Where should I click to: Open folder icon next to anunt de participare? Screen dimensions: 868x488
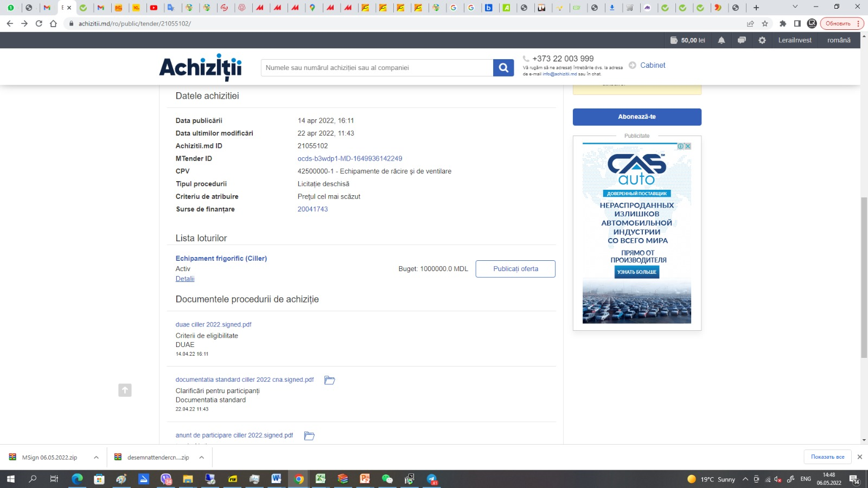pyautogui.click(x=309, y=435)
